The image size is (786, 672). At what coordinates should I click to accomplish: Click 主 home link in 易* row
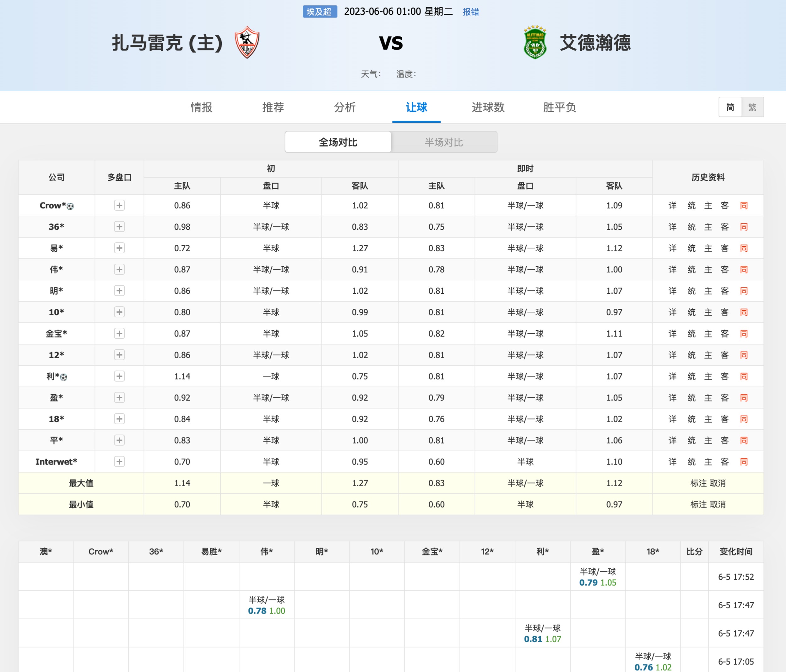pos(708,248)
